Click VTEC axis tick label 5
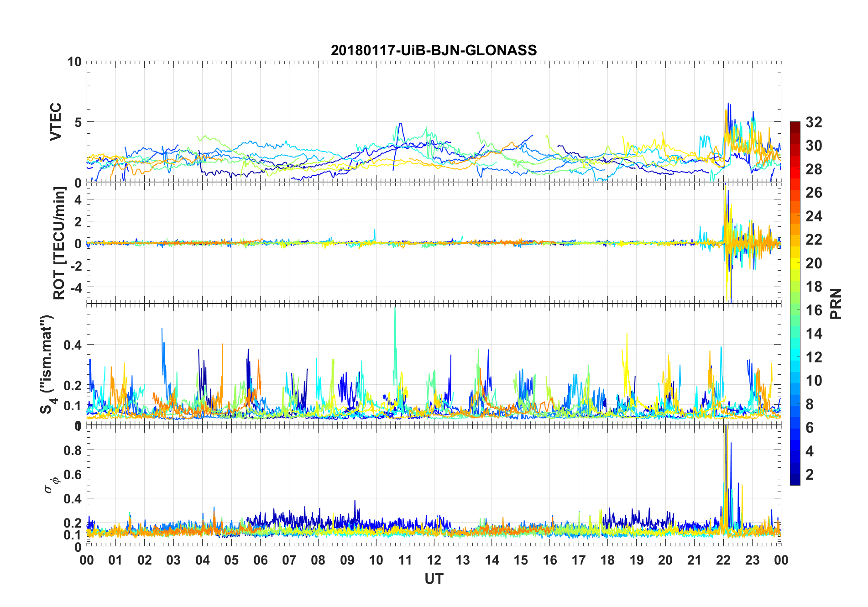Image resolution: width=868 pixels, height=607 pixels. click(x=78, y=122)
